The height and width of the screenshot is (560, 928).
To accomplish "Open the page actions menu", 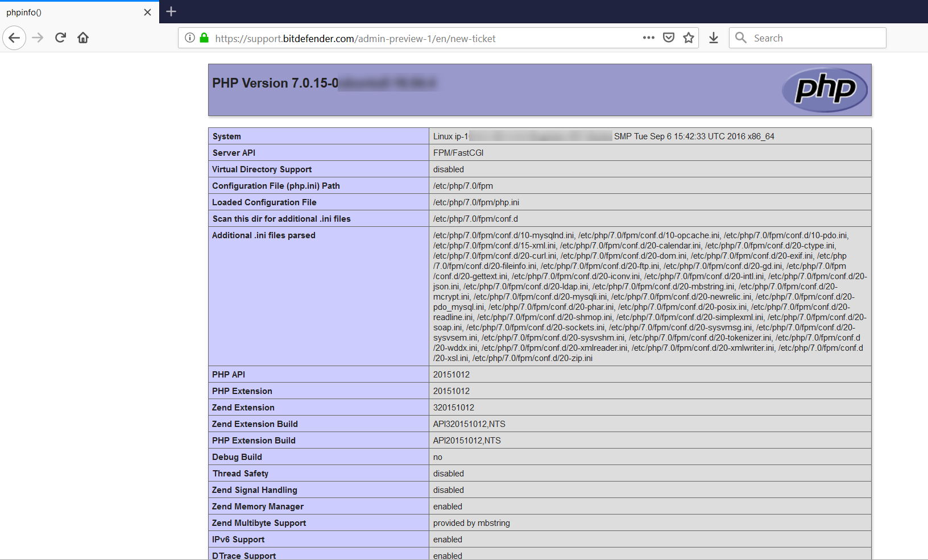I will click(648, 38).
